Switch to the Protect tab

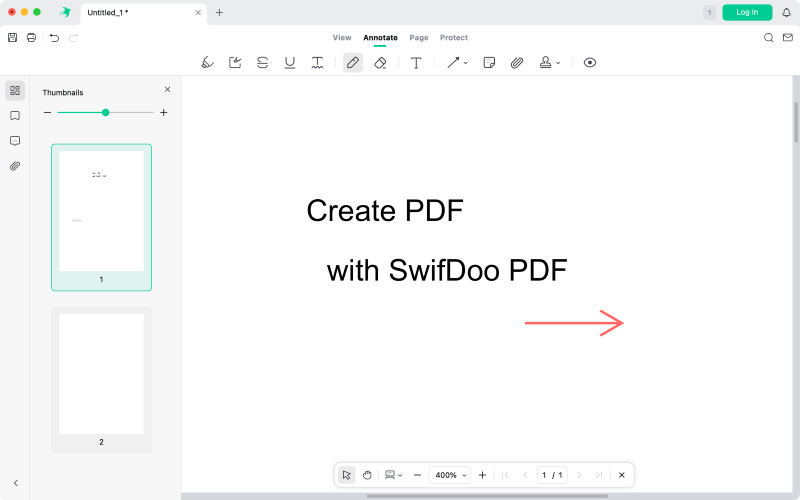tap(454, 37)
